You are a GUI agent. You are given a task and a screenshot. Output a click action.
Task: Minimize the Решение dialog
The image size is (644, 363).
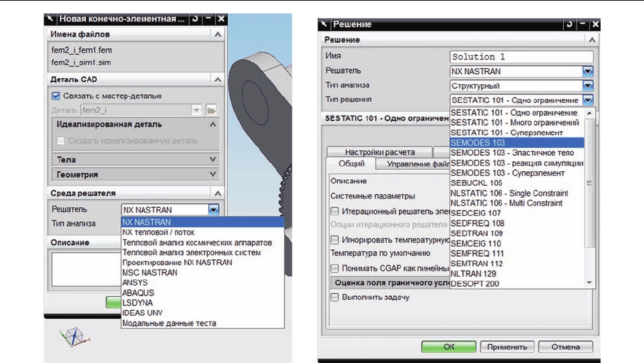(x=583, y=24)
